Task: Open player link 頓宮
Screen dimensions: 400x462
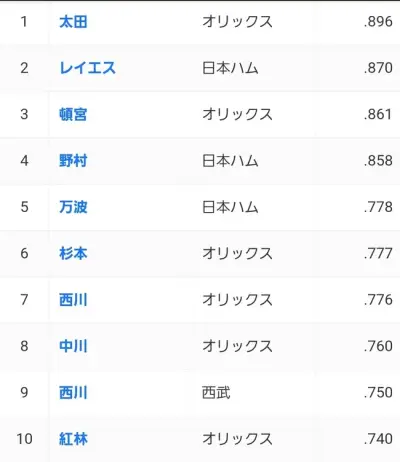Action: pyautogui.click(x=73, y=115)
